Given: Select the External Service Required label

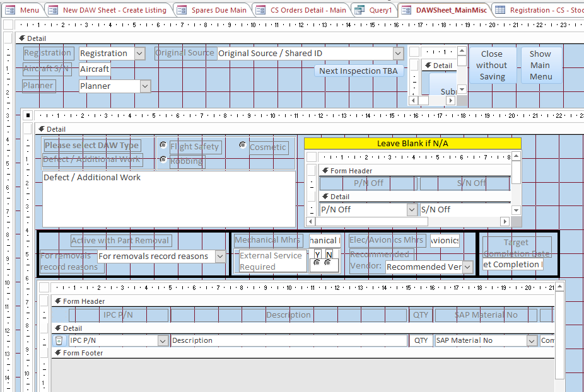Looking at the screenshot, I should point(272,261).
